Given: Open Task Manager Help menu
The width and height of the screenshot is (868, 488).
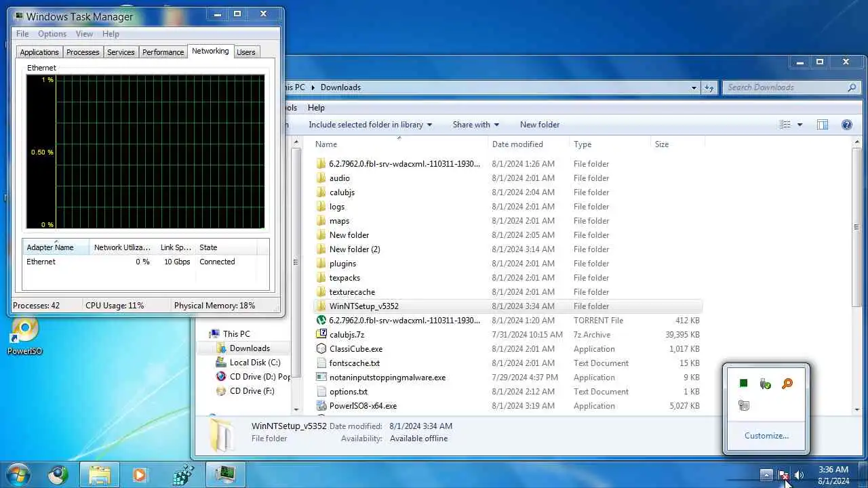Looking at the screenshot, I should coord(111,34).
